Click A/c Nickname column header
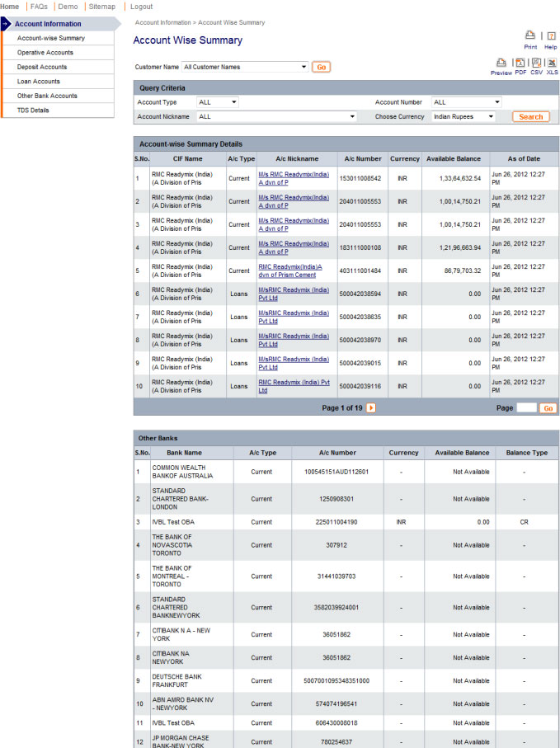The height and width of the screenshot is (748, 560). coord(297,159)
